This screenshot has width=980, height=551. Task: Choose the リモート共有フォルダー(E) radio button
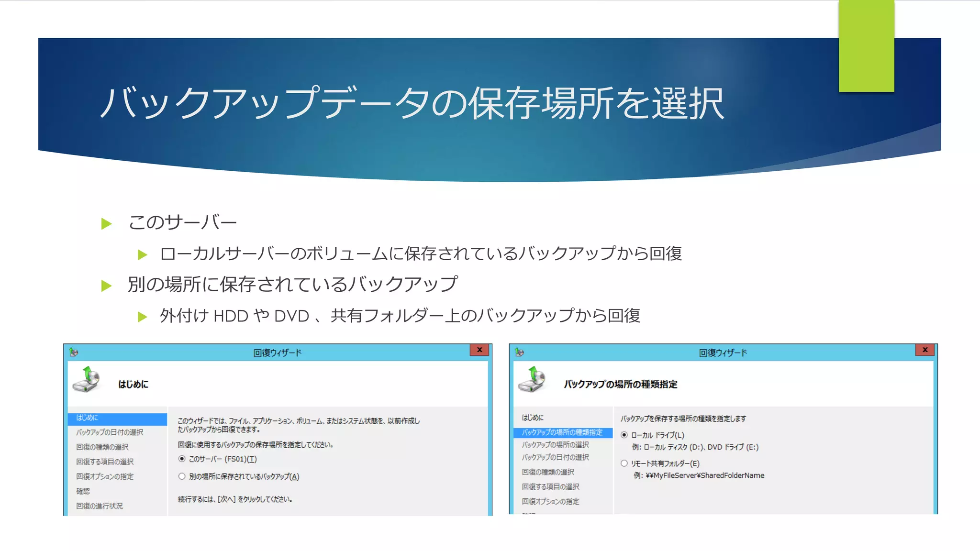624,463
